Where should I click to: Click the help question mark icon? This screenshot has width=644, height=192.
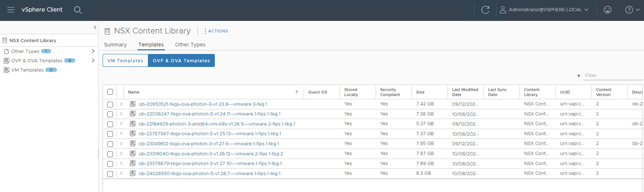(x=629, y=10)
